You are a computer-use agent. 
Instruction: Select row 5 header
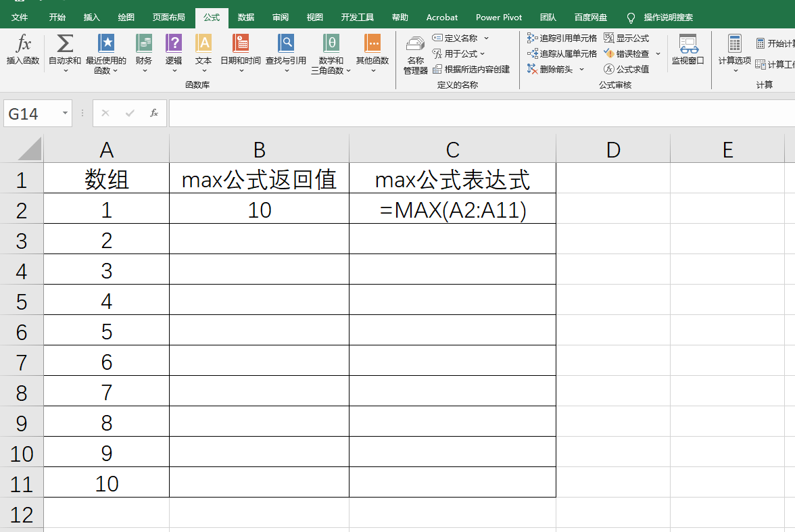click(22, 301)
